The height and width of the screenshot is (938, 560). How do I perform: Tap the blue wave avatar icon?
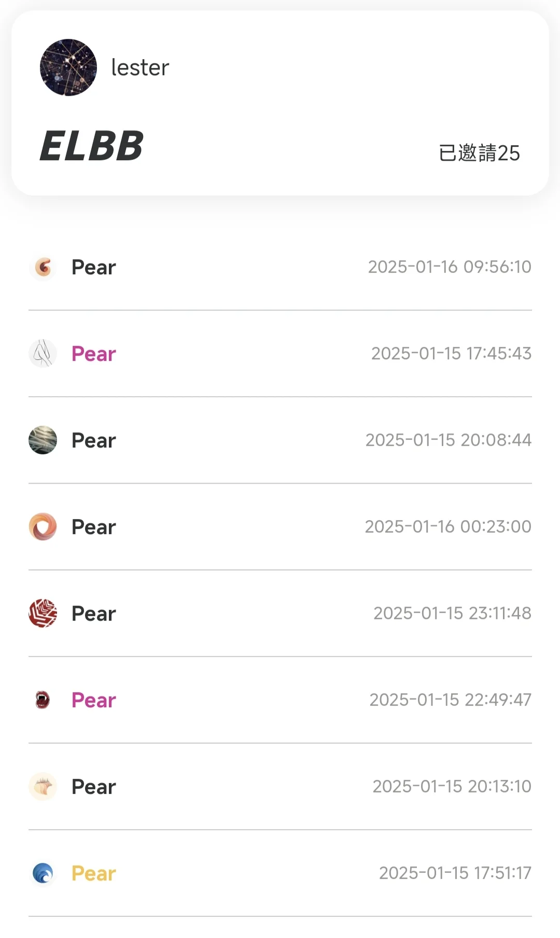coord(43,873)
